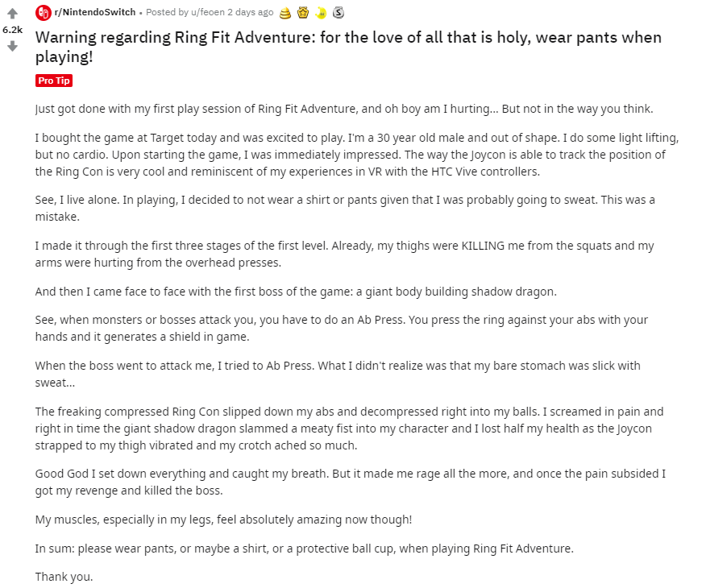Downvote the Ring Fit Adventure post

[x=13, y=46]
